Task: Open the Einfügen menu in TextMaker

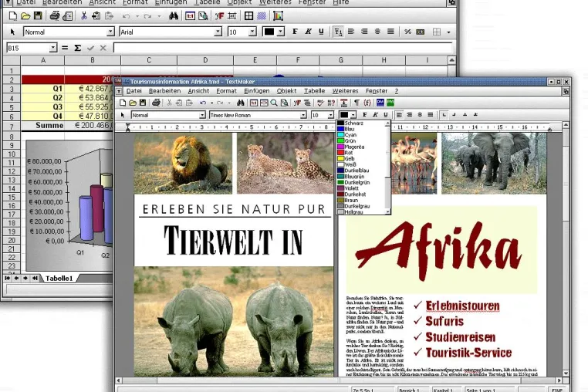Action: click(x=256, y=91)
